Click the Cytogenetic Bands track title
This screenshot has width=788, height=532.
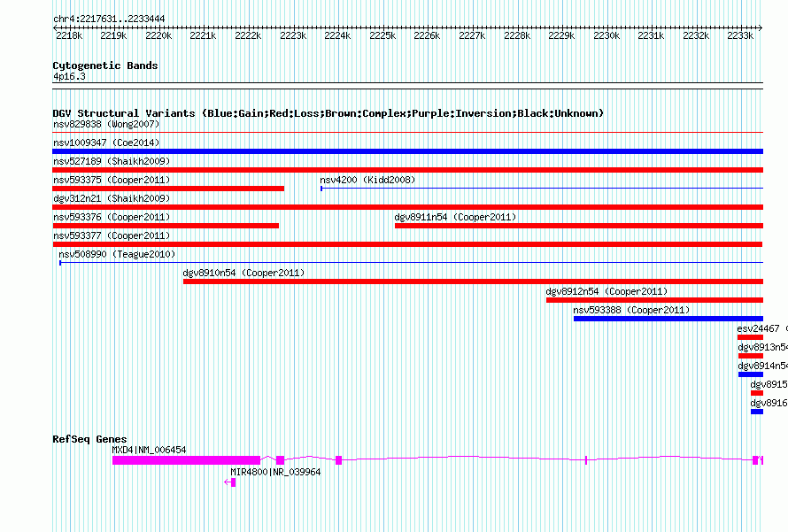tap(105, 66)
